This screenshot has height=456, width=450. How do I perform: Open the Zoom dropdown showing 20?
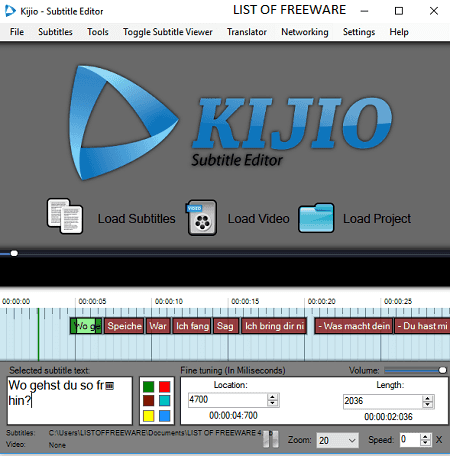point(337,440)
